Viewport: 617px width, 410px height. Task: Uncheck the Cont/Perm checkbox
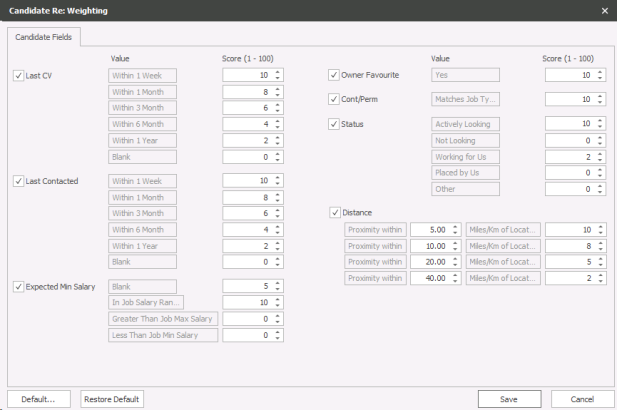point(335,99)
